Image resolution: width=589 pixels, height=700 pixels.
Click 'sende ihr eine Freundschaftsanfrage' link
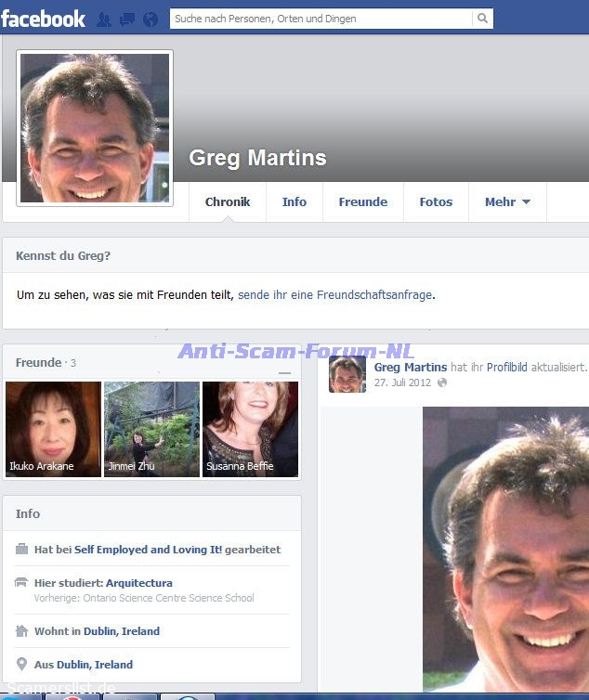[x=335, y=295]
